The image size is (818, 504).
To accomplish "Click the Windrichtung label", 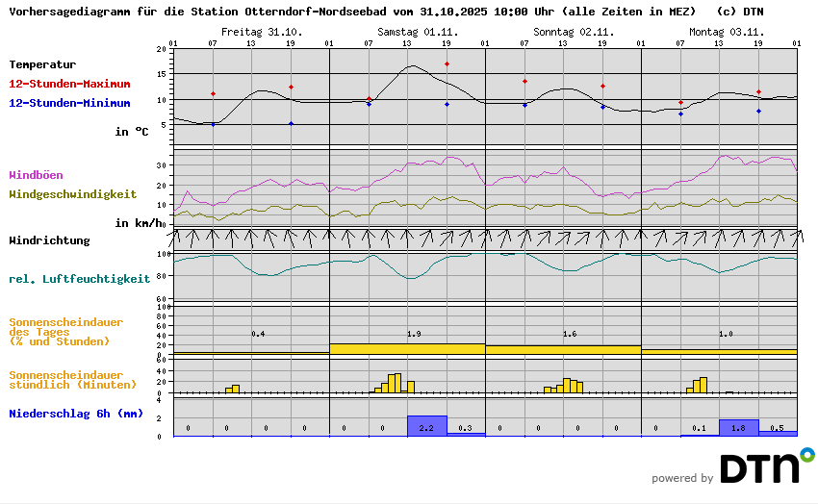I will tap(49, 240).
